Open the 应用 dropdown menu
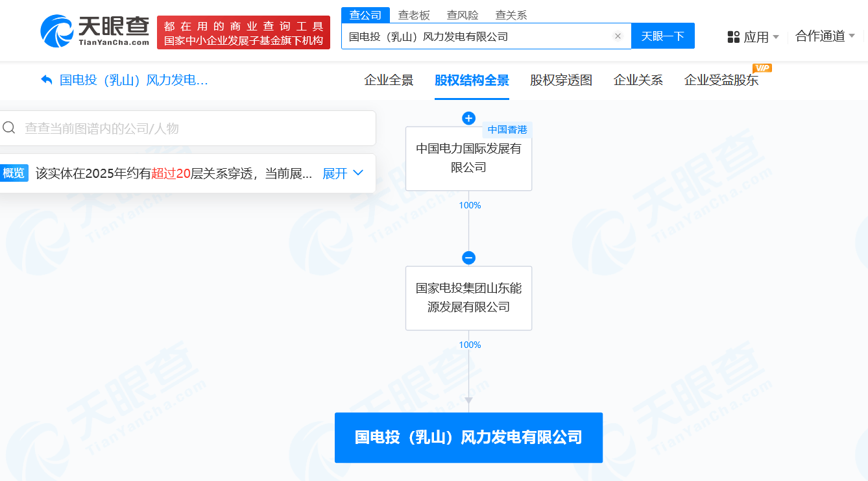The width and height of the screenshot is (868, 481). point(753,37)
